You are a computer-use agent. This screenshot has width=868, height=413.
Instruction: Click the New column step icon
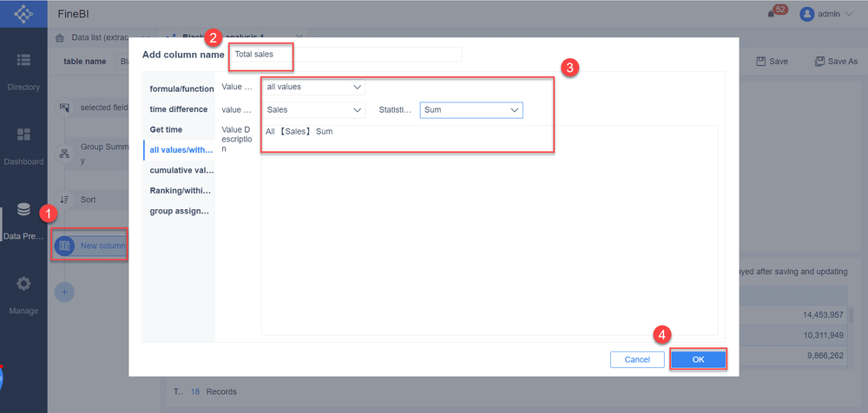[x=64, y=246]
